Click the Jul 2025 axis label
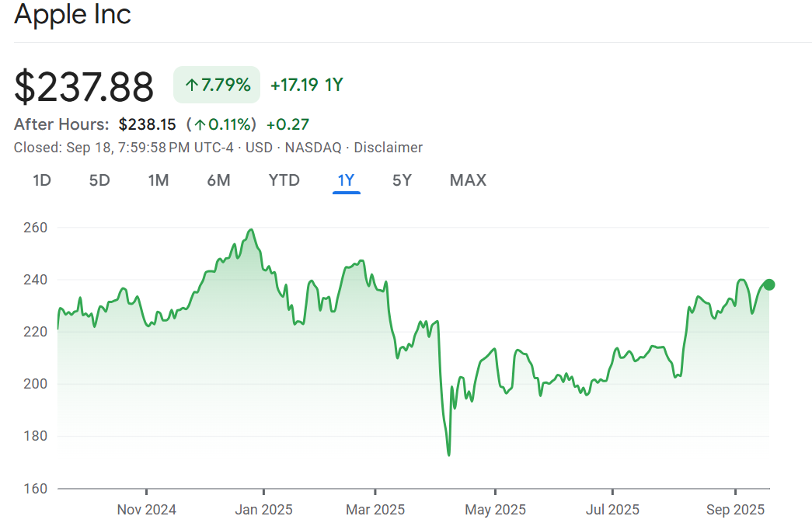The image size is (812, 530). [x=612, y=510]
